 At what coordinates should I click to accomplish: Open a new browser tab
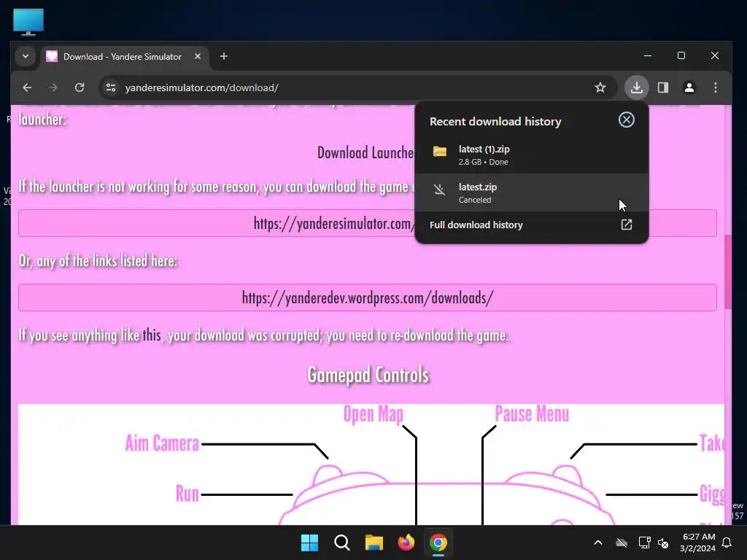click(x=224, y=56)
